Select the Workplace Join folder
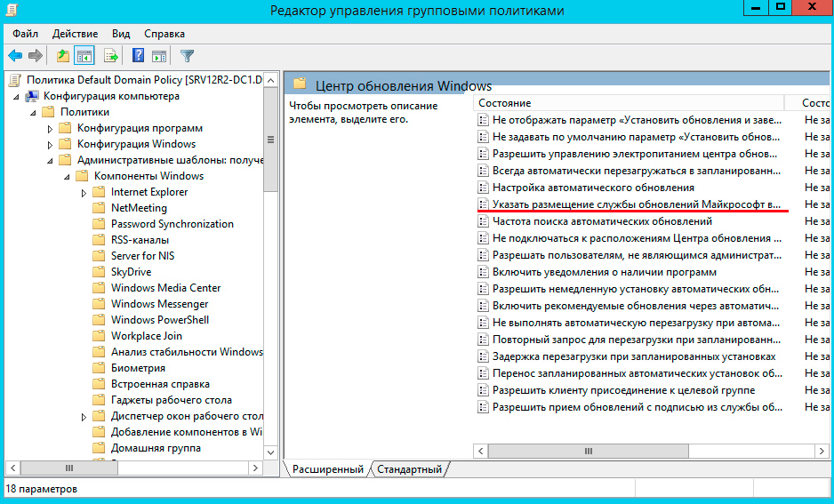Viewport: 834px width, 504px height. 147,336
